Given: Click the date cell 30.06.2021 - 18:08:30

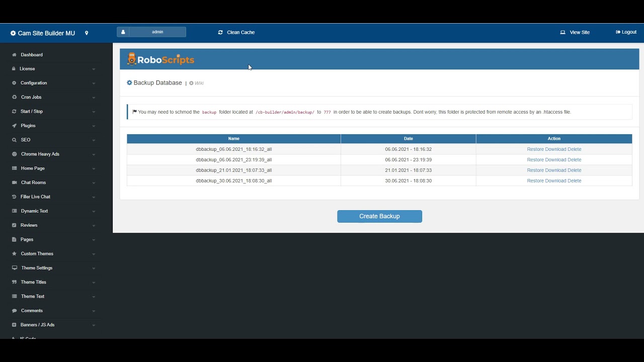Looking at the screenshot, I should tap(409, 181).
